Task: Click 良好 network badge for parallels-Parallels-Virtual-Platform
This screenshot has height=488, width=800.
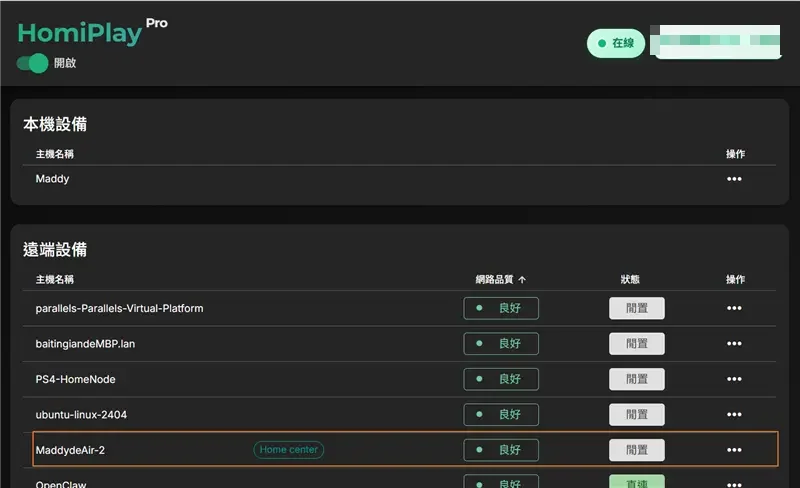Action: tap(501, 308)
